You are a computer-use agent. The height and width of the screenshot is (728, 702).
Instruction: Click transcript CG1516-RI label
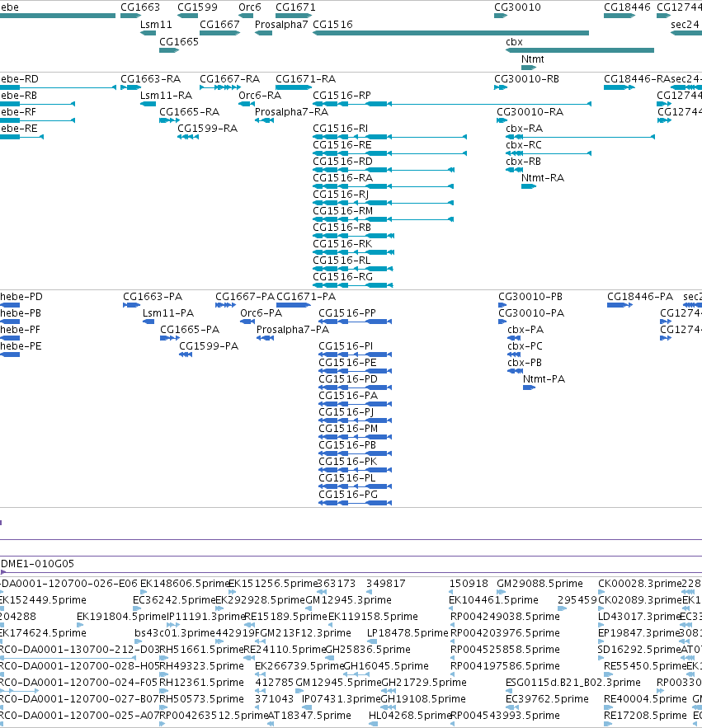[341, 129]
